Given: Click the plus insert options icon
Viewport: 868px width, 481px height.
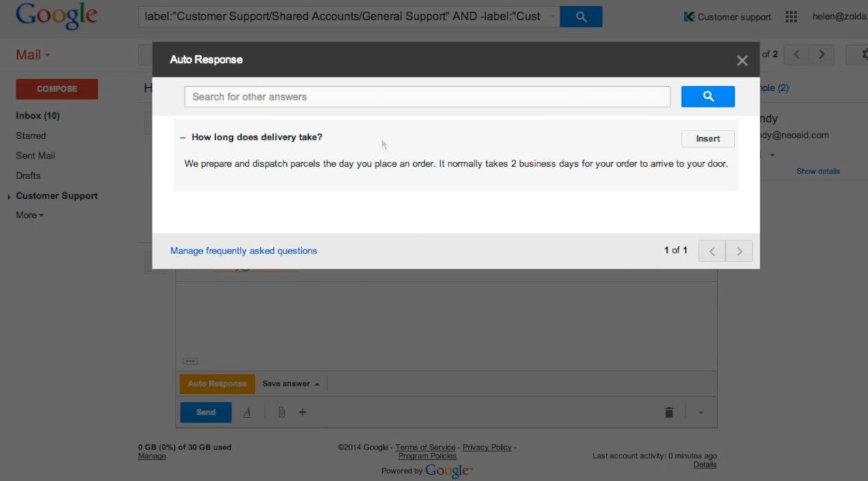Looking at the screenshot, I should pyautogui.click(x=303, y=412).
